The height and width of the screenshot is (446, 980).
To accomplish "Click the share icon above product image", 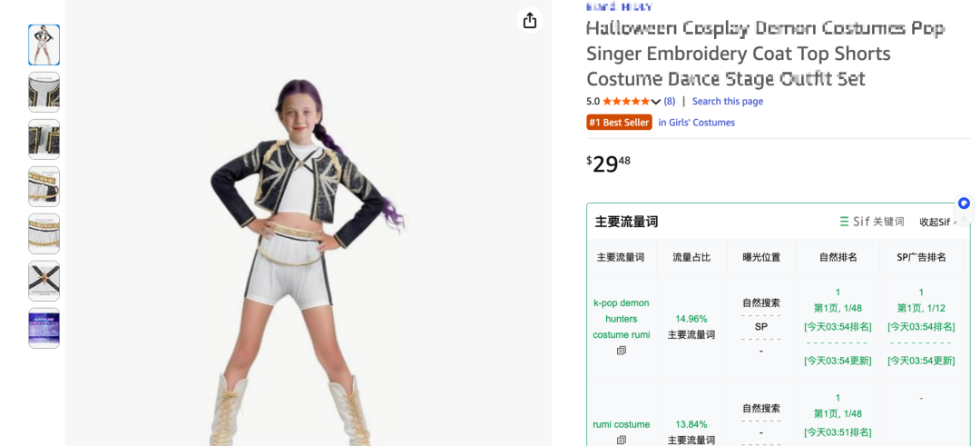I will [x=529, y=20].
